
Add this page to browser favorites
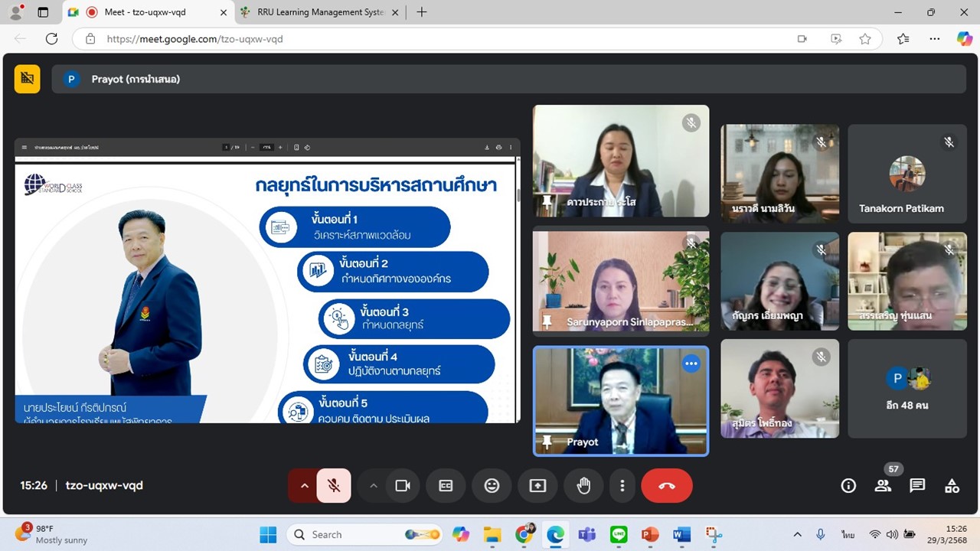(x=865, y=39)
